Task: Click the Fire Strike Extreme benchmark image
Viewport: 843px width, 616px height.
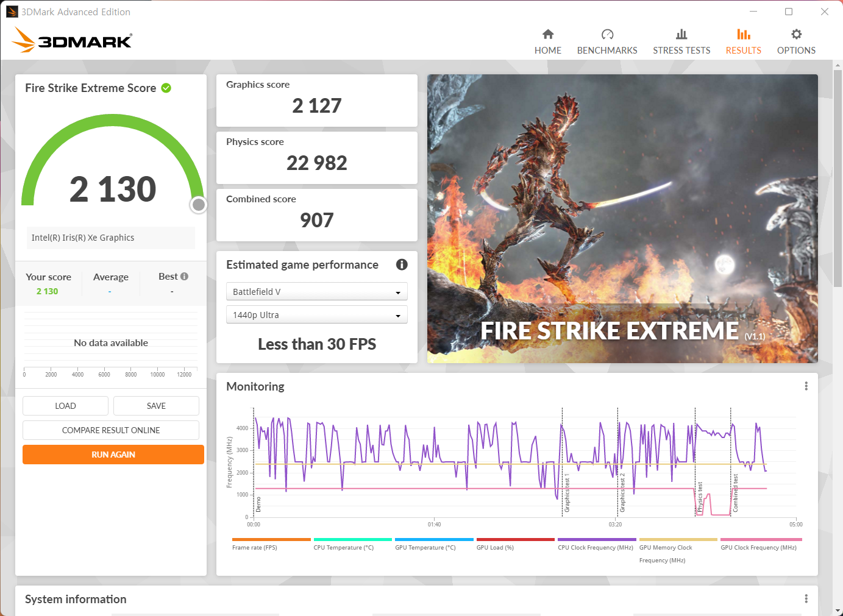Action: (622, 219)
